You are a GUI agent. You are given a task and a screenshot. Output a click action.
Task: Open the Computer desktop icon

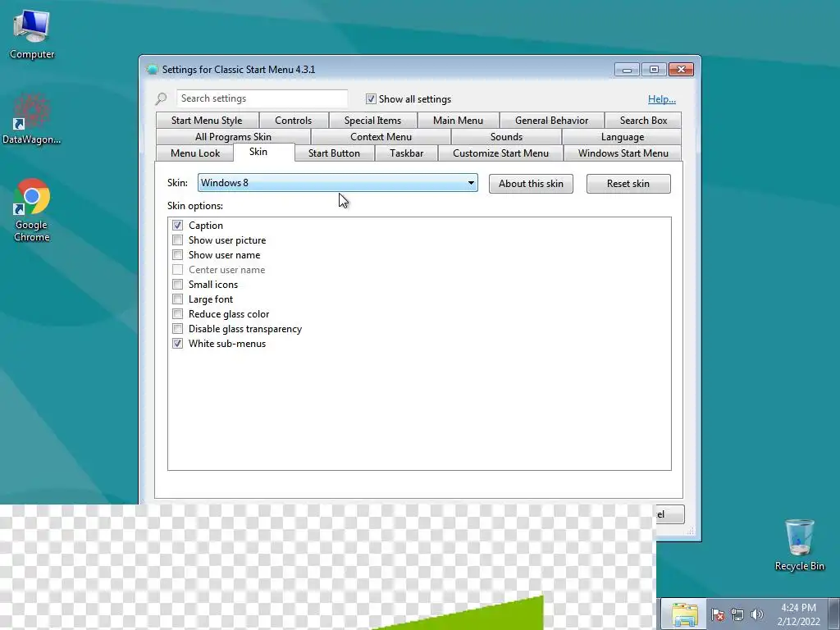32,33
